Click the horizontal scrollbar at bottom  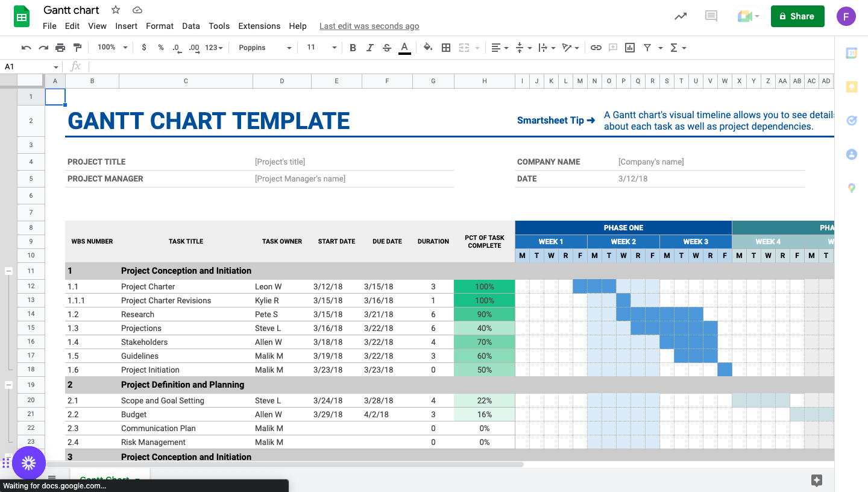(x=285, y=464)
